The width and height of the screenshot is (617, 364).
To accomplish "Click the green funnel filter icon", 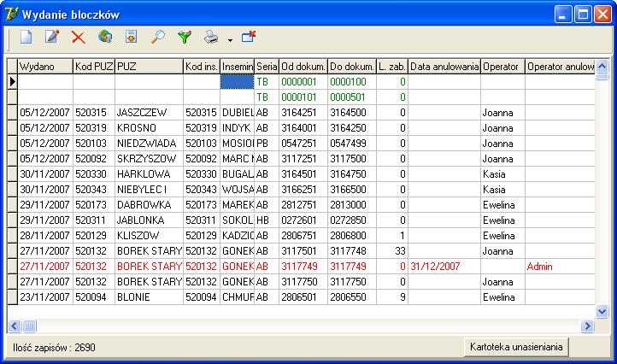I will [x=184, y=37].
